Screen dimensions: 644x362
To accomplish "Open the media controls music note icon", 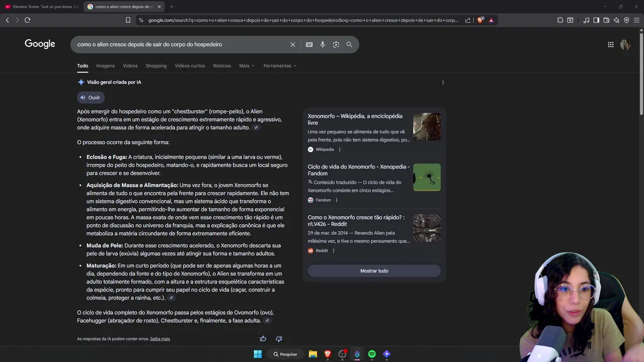I will pos(586,20).
